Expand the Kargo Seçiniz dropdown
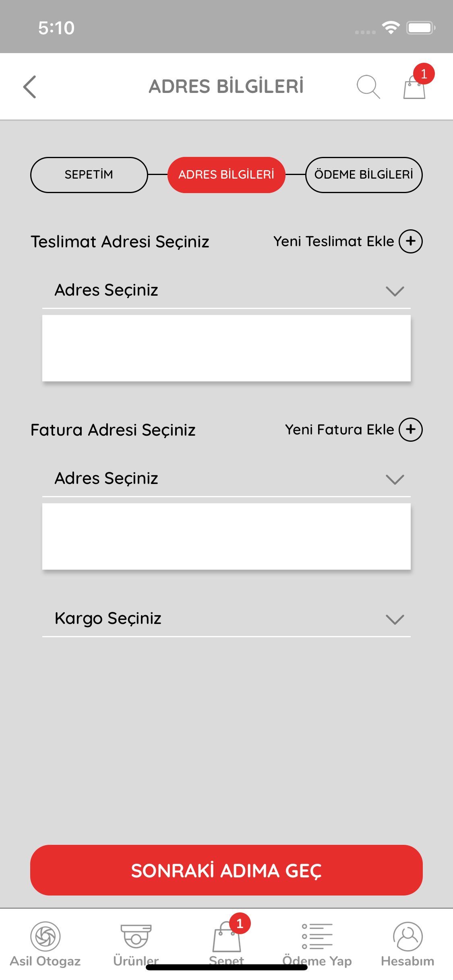Image resolution: width=453 pixels, height=980 pixels. coord(226,619)
